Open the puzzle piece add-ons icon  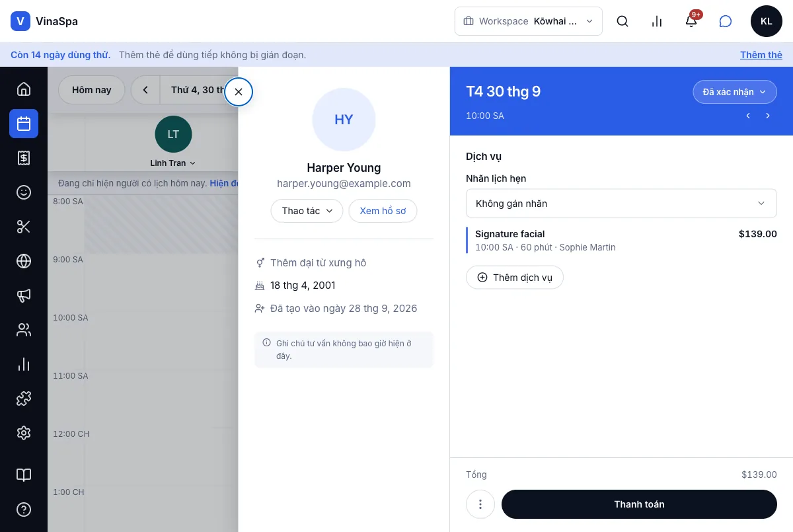tap(24, 399)
